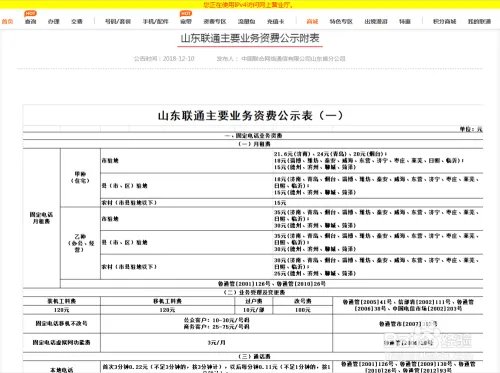Click the 100元 value under 改号费
Screen dimensions: 500x373
[303, 310]
